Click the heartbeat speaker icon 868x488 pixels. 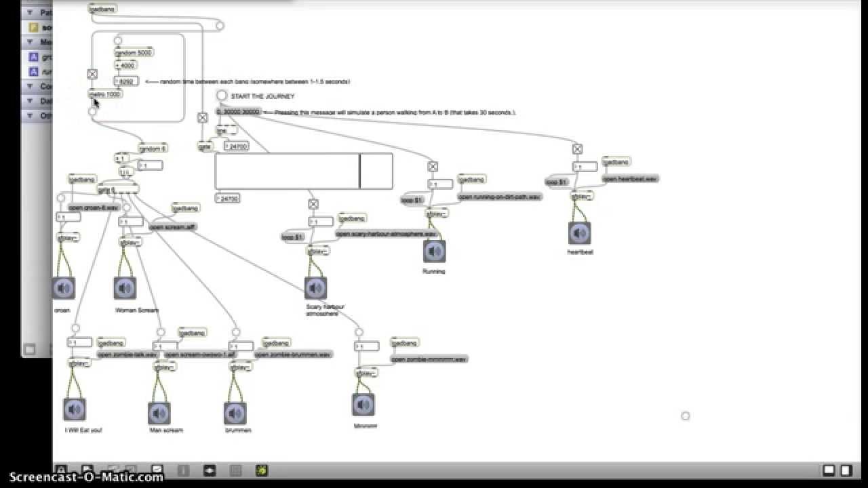580,233
